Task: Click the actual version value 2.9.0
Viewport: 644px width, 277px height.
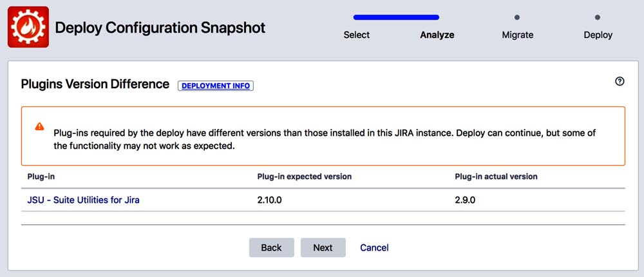Action: [465, 200]
